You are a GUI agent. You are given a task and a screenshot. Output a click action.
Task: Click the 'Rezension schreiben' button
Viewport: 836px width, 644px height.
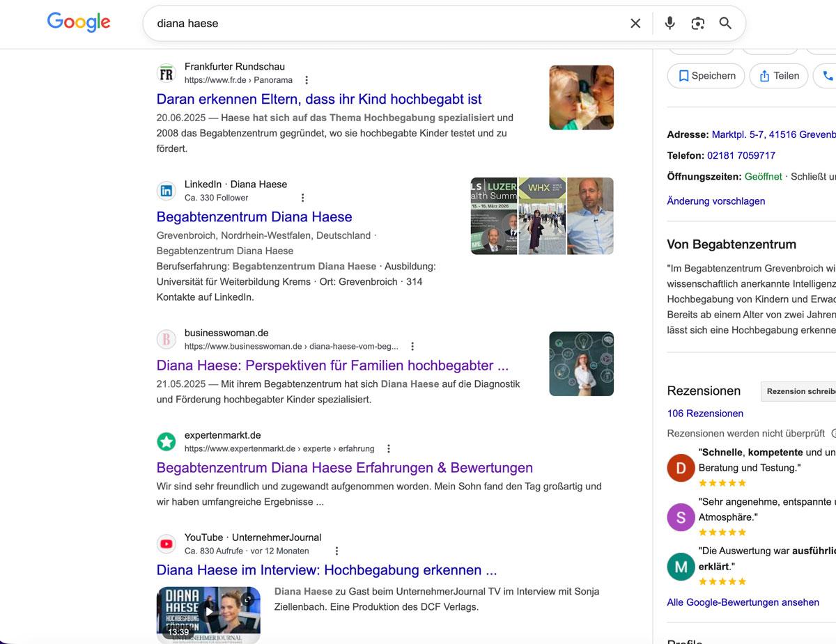(x=798, y=391)
